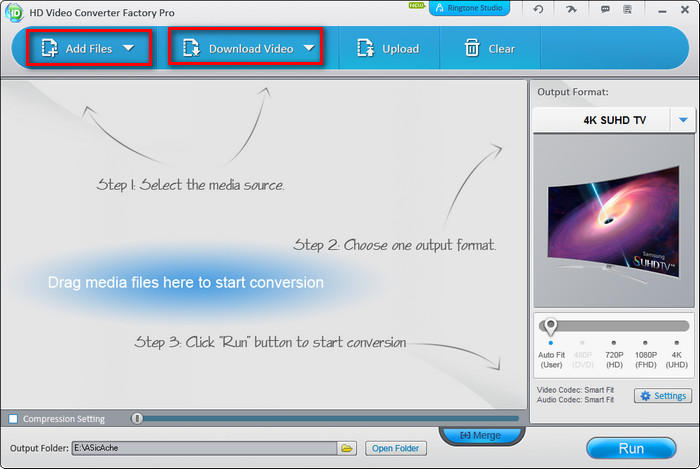
Task: Choose the 1080P (FHD) resolution stop
Action: 646,356
